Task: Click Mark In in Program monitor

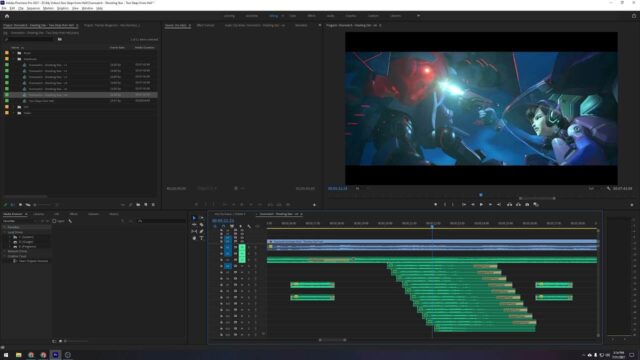Action: [445, 204]
